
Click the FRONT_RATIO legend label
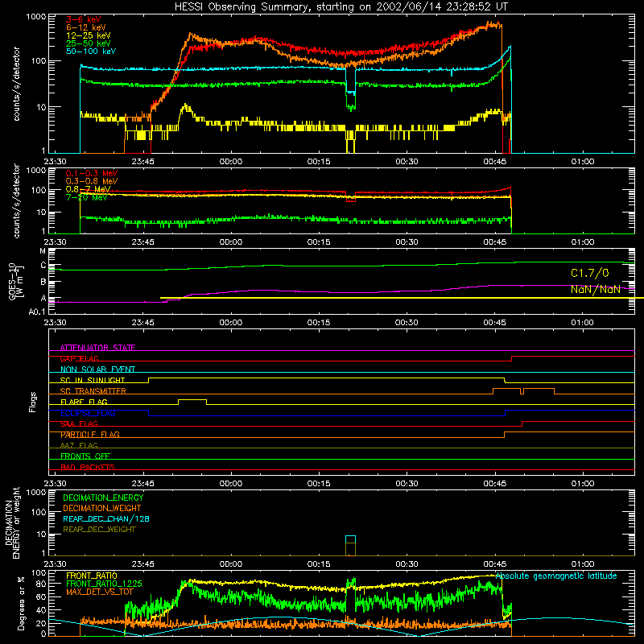coord(92,576)
